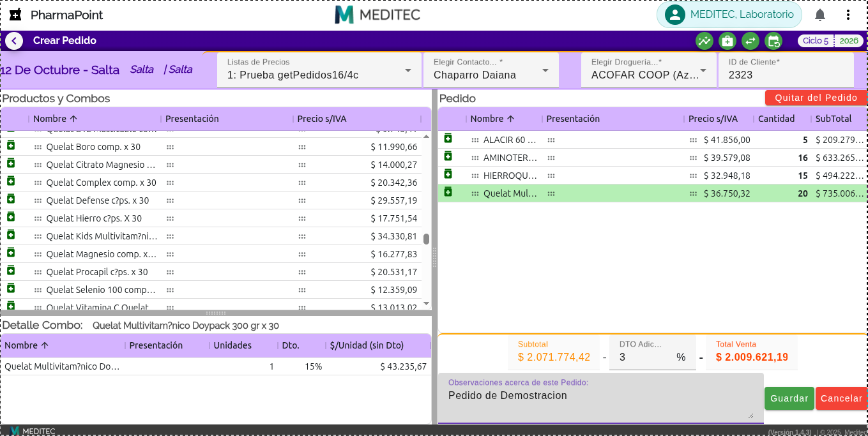868x436 pixels.
Task: Click the 2026 year pill
Action: pos(849,41)
